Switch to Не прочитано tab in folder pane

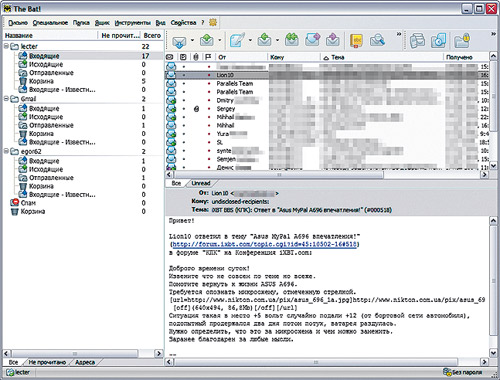click(47, 362)
